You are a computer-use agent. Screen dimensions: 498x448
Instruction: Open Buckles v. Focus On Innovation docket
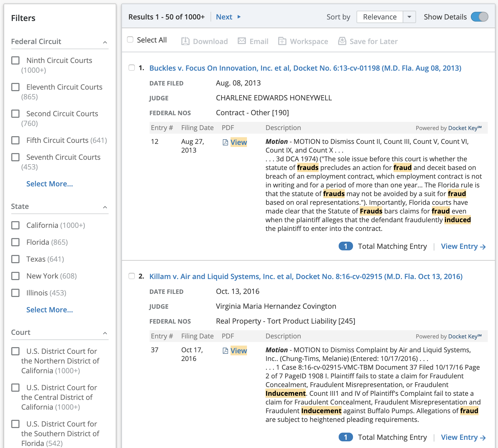click(x=305, y=68)
